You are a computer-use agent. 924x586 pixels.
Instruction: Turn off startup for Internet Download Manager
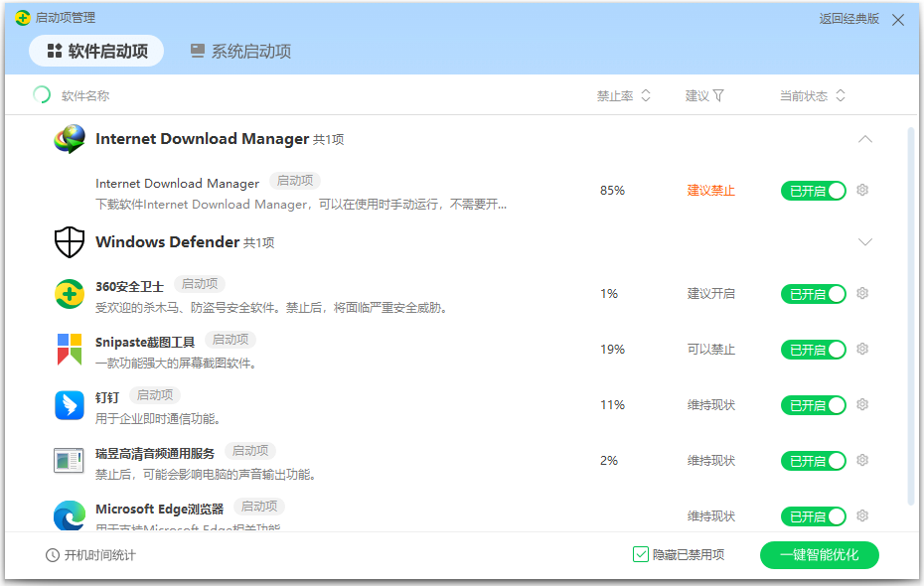814,190
